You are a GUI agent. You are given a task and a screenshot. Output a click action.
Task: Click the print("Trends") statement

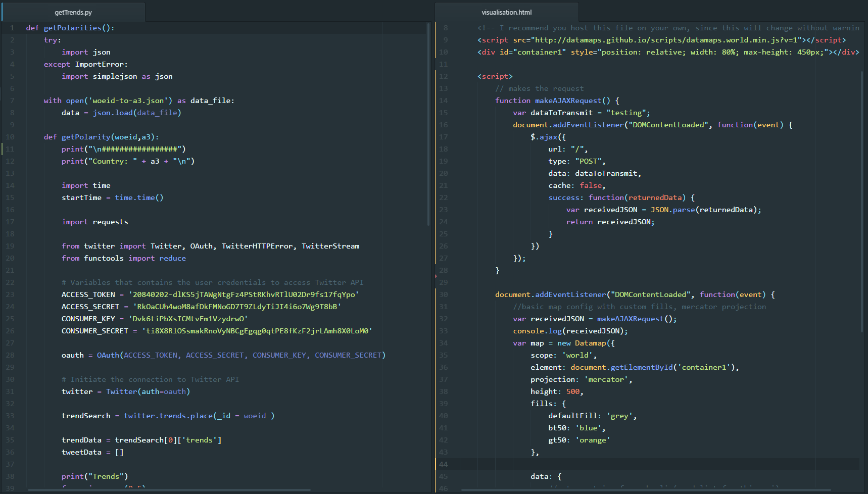(x=95, y=476)
